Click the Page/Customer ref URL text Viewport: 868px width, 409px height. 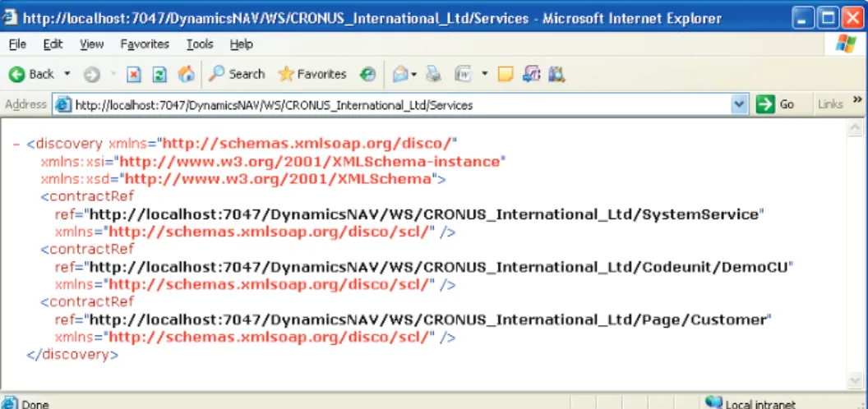(x=427, y=319)
